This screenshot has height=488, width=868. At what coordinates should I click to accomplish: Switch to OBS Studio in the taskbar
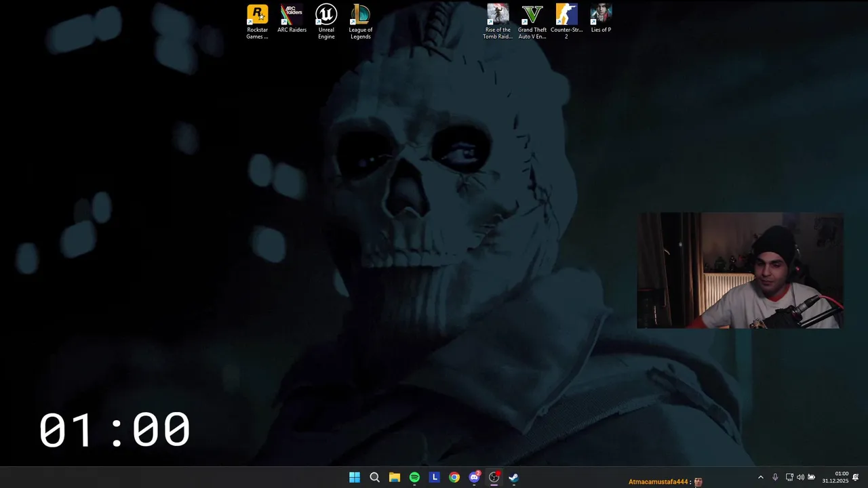point(494,477)
